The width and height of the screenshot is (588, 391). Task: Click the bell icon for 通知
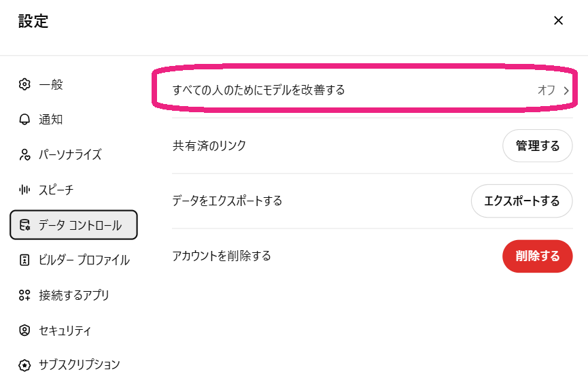(x=24, y=120)
